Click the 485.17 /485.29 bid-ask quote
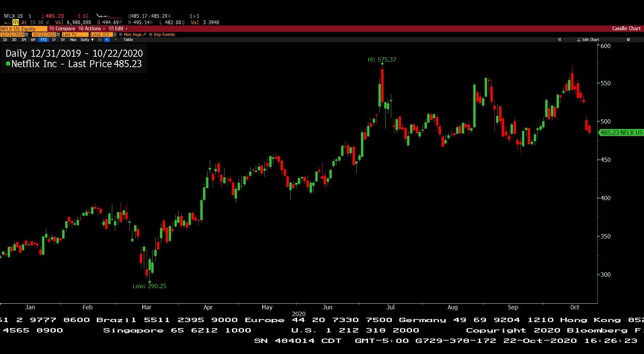Screen dimensions: 644x354 click(x=149, y=16)
